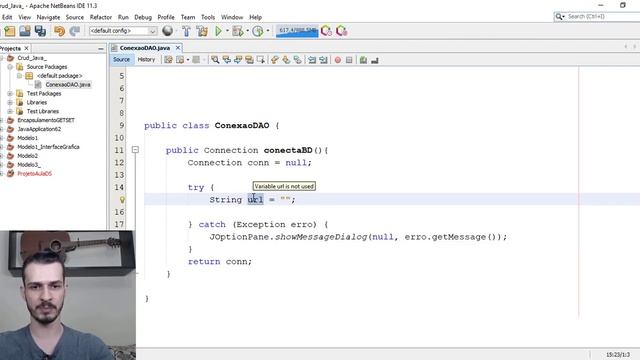
Task: Click the Clean and Build icon
Action: point(202,31)
